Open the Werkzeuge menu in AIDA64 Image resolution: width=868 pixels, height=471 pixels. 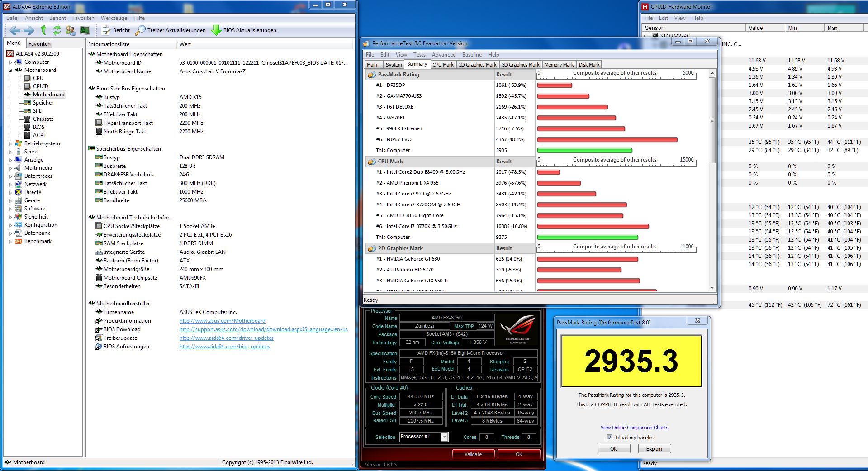coord(114,18)
